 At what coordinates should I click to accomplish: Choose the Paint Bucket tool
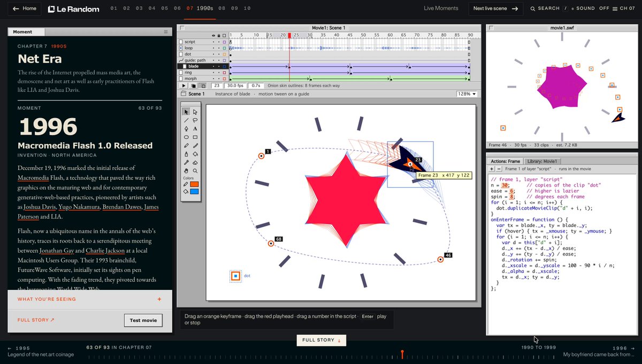195,154
